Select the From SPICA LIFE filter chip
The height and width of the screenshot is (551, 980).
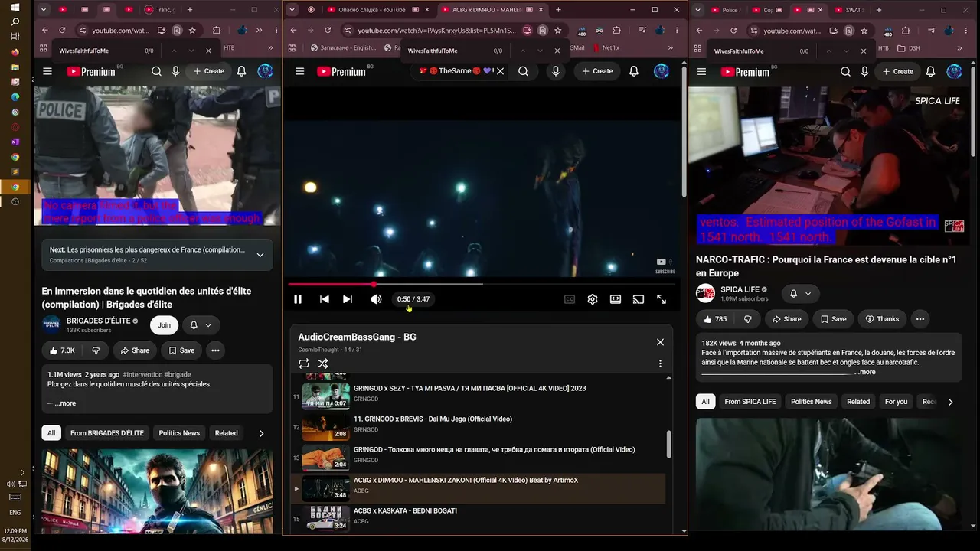pos(750,402)
